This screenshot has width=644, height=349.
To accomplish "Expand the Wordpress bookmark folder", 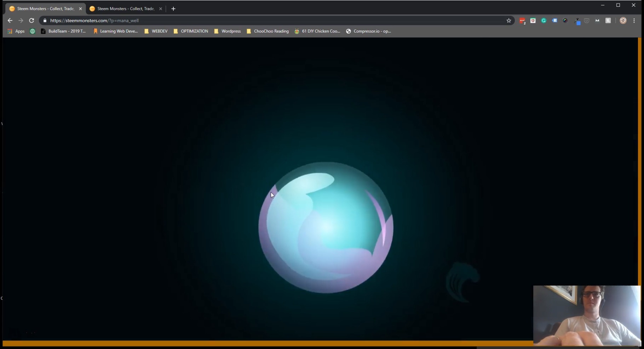I will pos(228,31).
